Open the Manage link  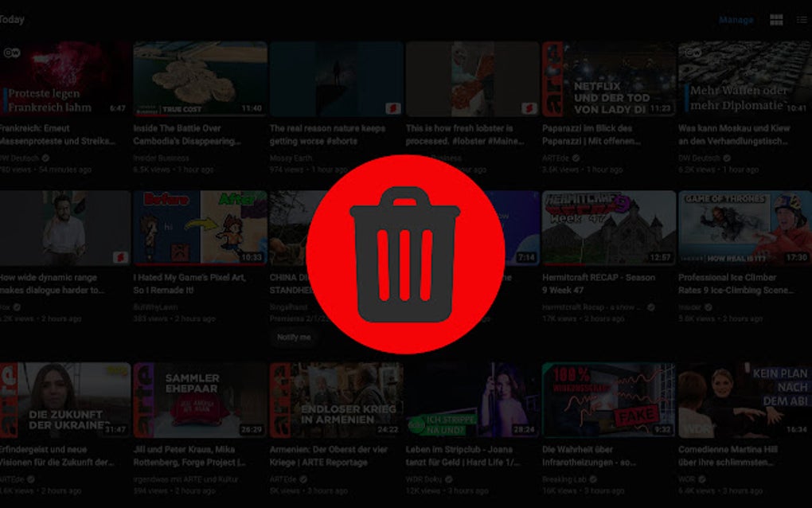(736, 20)
